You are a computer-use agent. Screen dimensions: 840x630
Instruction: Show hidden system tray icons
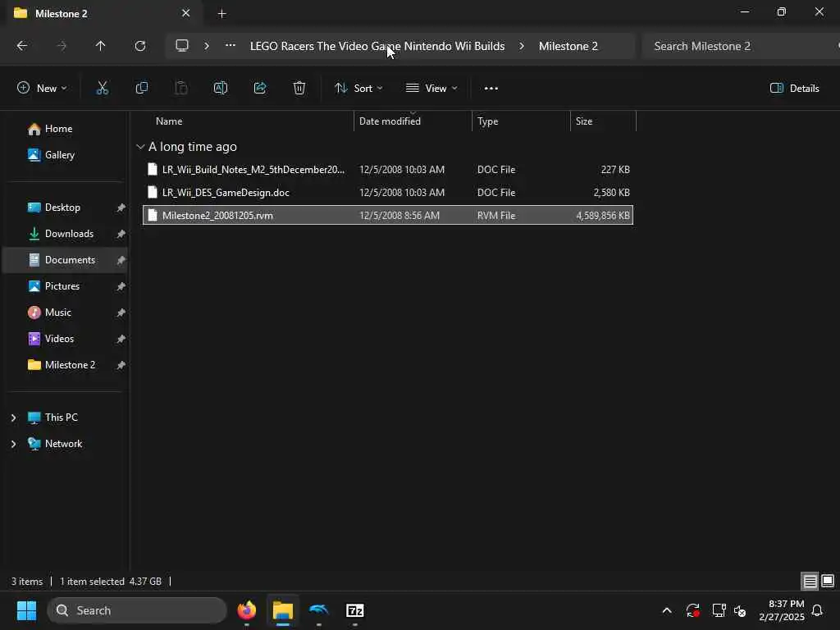667,610
